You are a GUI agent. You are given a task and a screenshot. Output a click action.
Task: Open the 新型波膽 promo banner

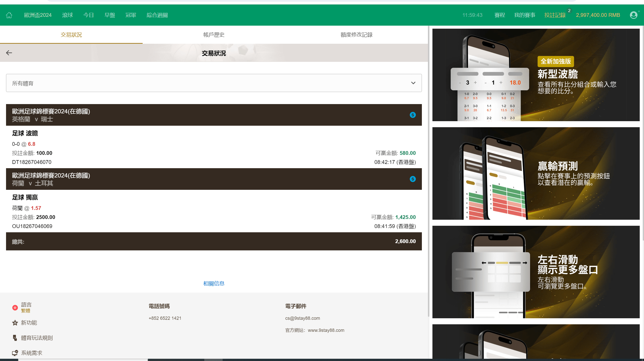536,75
